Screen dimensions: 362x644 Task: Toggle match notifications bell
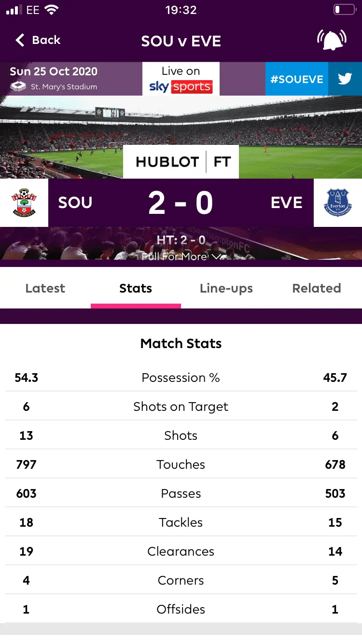332,40
